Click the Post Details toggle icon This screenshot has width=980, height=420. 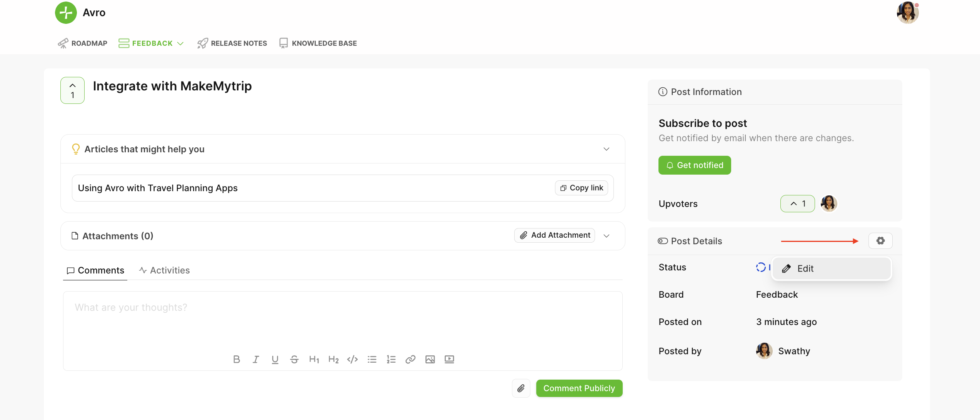(x=663, y=241)
